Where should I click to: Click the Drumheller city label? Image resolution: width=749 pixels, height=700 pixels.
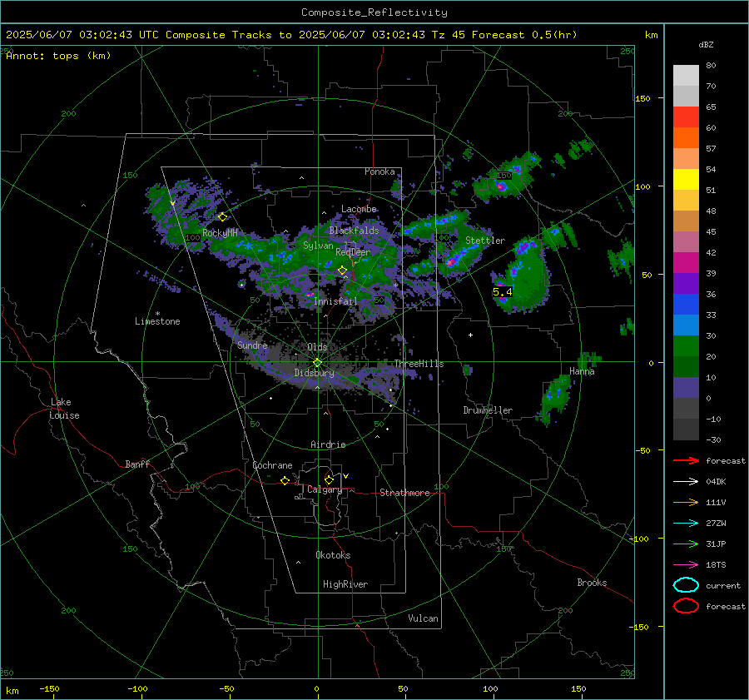point(488,410)
